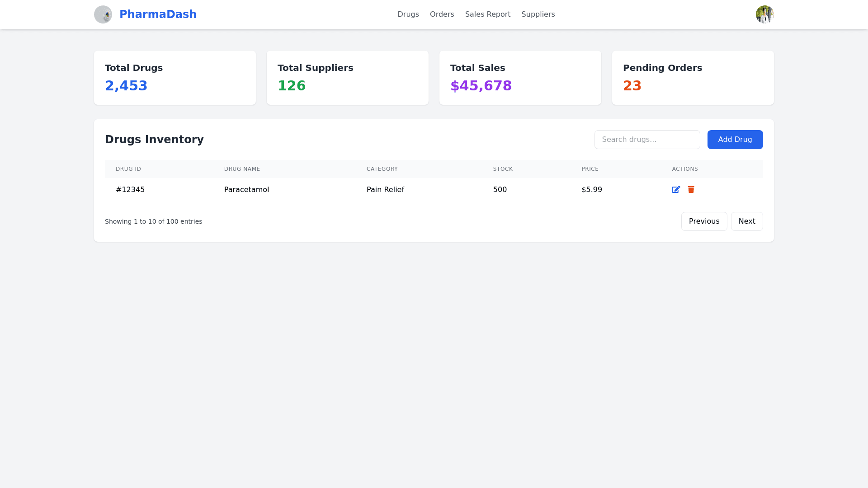Screen dimensions: 868x488
Task: Click the Stock column header
Action: pos(503,169)
